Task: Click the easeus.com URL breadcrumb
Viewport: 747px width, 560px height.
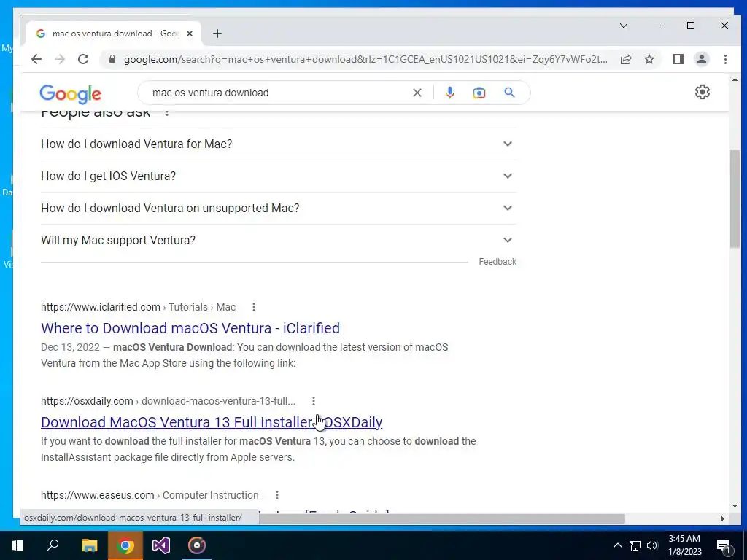Action: coord(150,495)
